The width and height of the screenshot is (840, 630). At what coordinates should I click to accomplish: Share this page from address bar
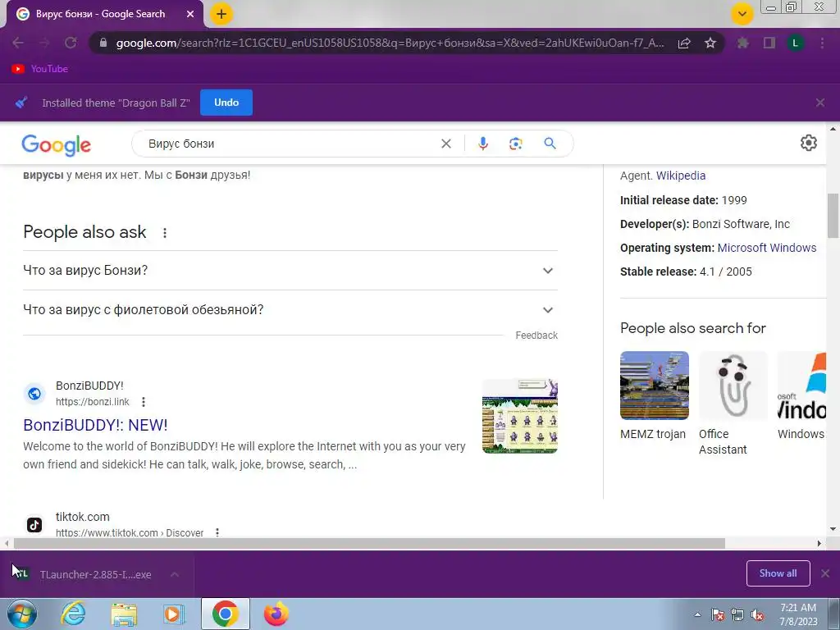click(x=684, y=43)
